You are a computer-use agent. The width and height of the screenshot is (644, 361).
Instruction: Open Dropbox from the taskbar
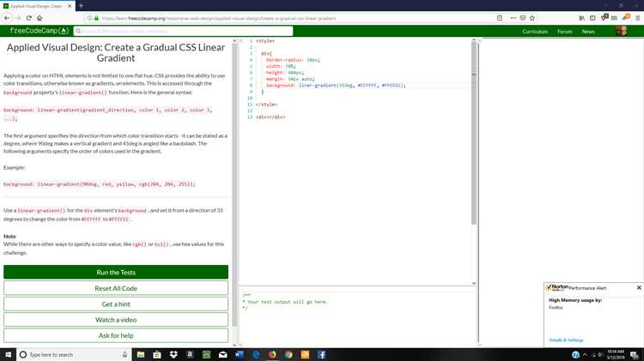click(174, 354)
